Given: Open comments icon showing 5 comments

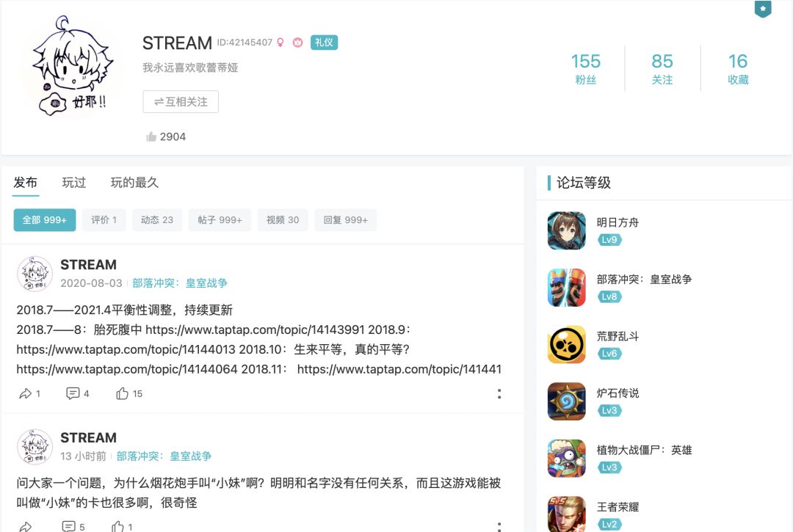Looking at the screenshot, I should (69, 526).
